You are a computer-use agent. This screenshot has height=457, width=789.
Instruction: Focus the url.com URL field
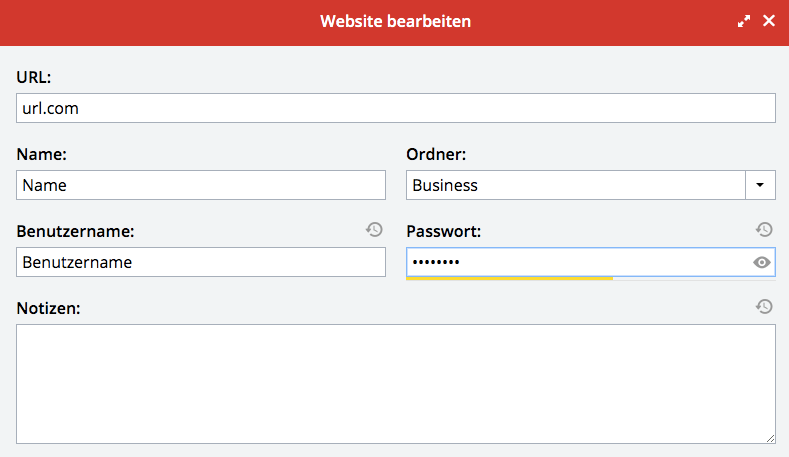[x=396, y=108]
